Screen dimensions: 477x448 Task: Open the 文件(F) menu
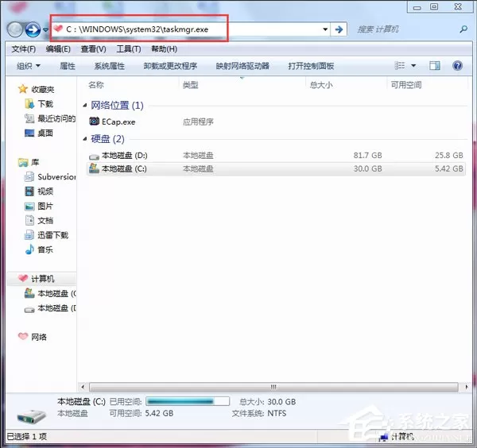pos(23,49)
